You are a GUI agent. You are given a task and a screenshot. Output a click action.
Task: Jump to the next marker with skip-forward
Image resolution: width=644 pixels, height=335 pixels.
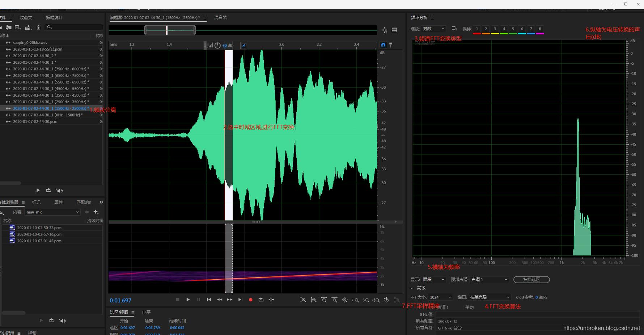tap(240, 300)
